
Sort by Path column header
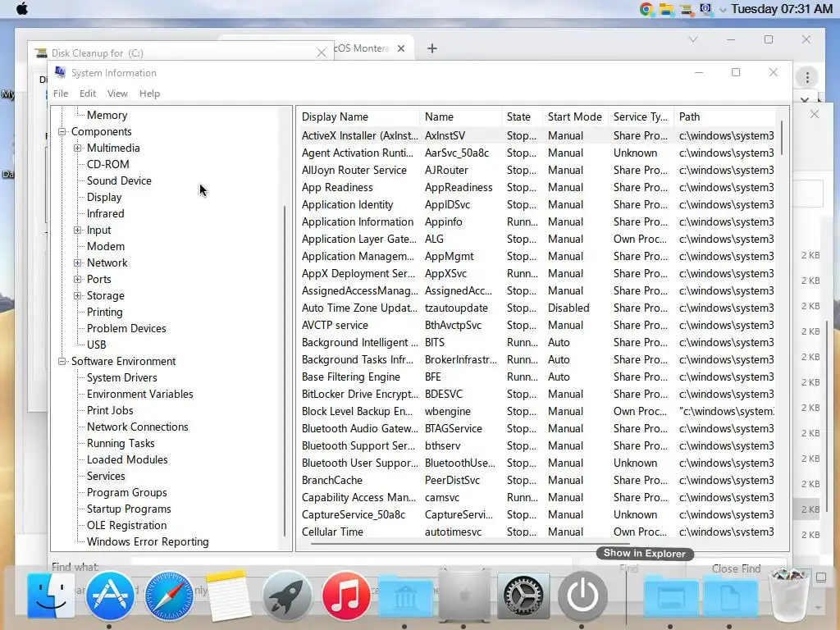pyautogui.click(x=724, y=116)
